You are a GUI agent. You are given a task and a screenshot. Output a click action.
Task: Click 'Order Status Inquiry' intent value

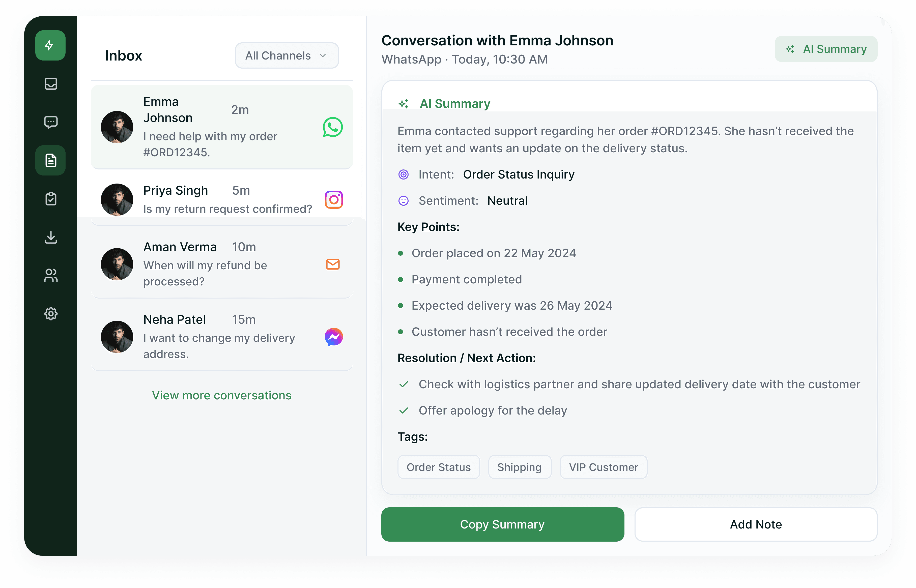tap(519, 174)
